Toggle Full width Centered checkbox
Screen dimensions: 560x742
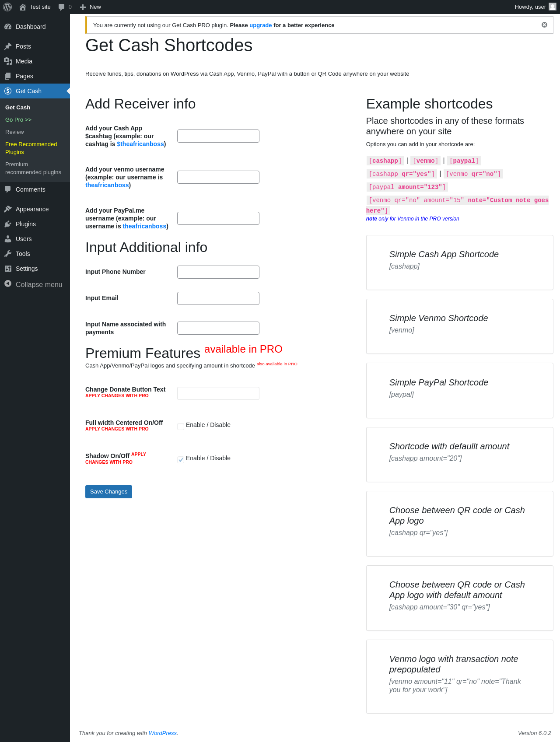pyautogui.click(x=181, y=427)
